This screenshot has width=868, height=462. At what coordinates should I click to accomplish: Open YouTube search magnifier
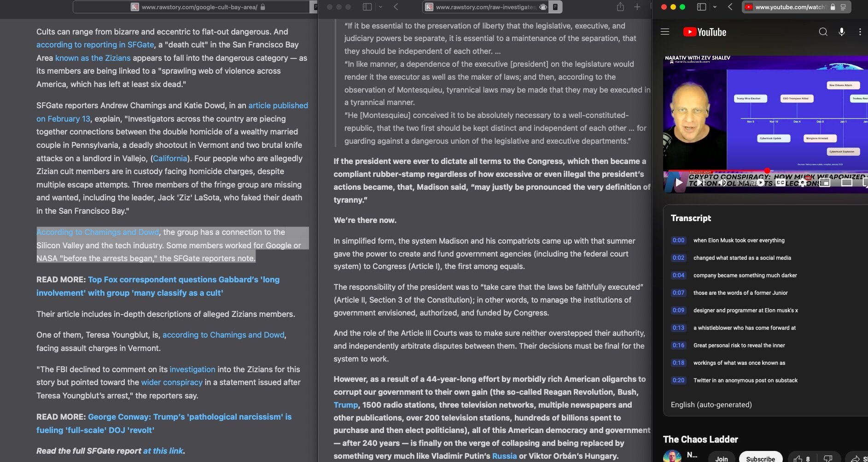click(823, 32)
